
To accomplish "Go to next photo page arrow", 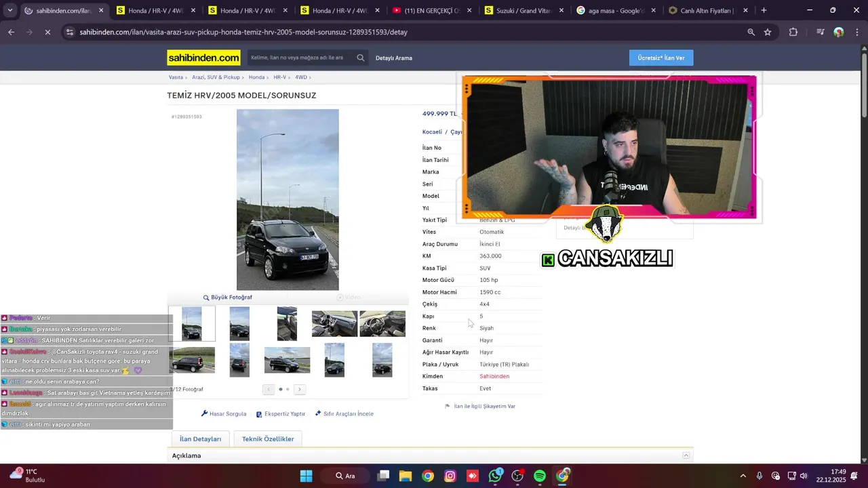I will 299,389.
